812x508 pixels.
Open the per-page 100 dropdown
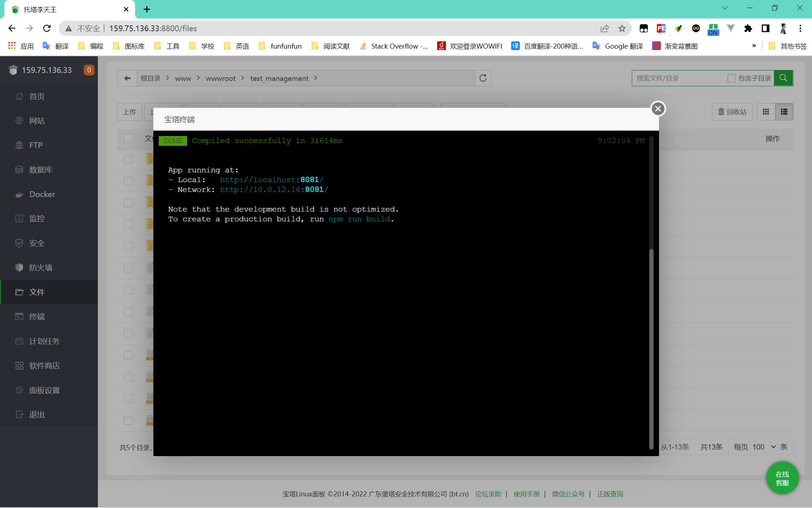pyautogui.click(x=763, y=447)
